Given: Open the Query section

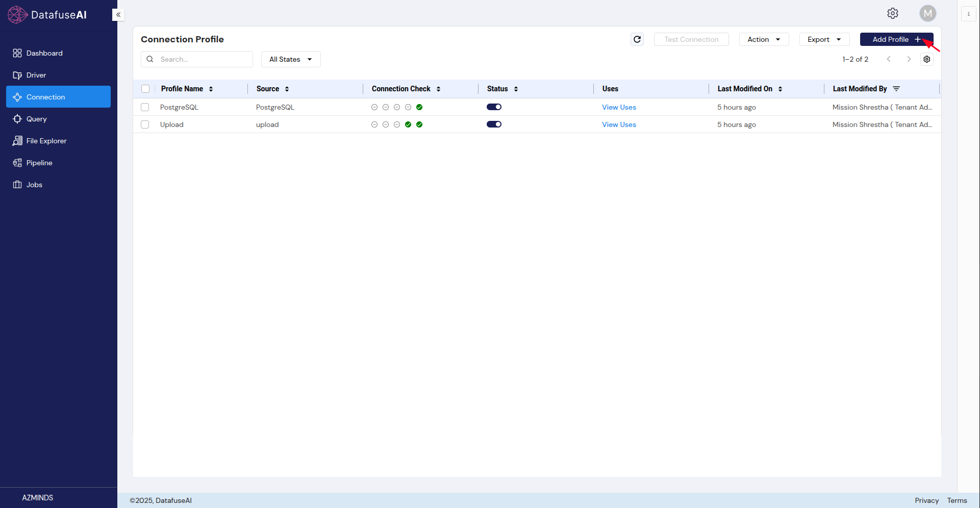Looking at the screenshot, I should [36, 119].
